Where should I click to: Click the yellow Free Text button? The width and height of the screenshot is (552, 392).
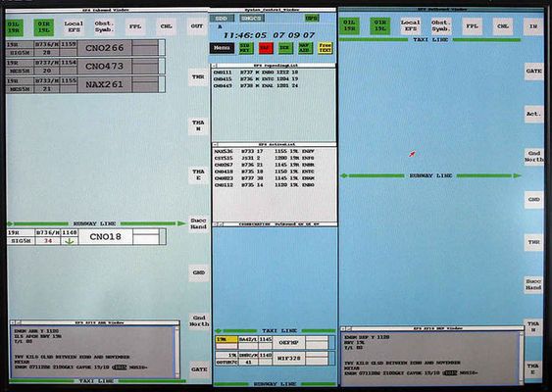point(325,48)
